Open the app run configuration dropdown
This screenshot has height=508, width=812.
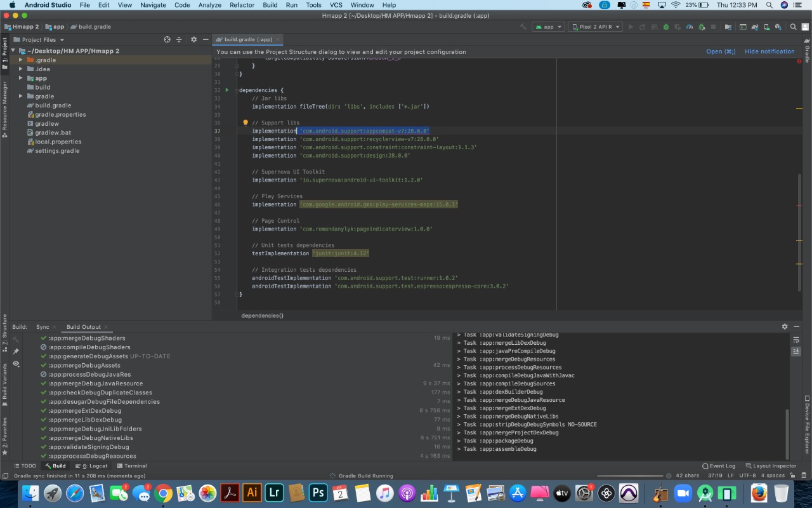(548, 27)
